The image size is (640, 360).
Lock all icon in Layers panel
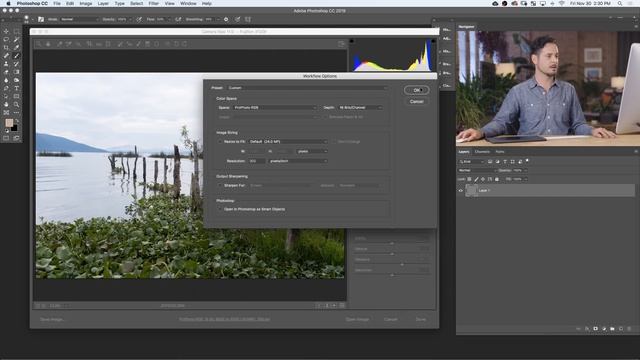[x=497, y=179]
